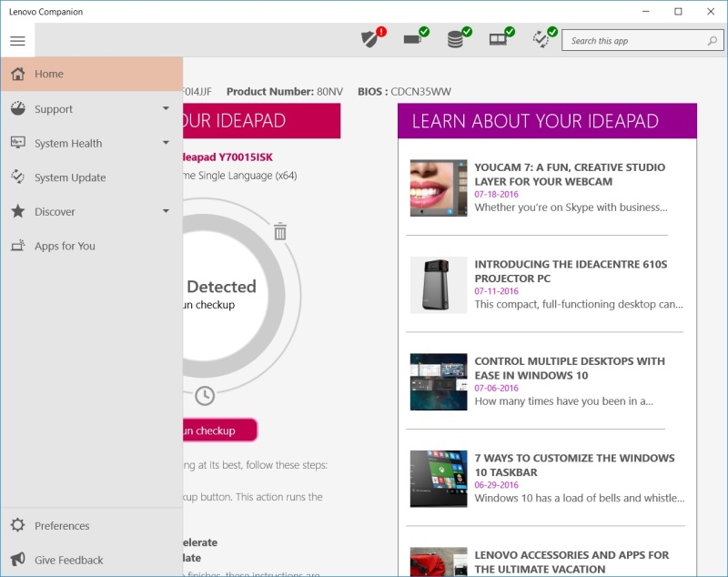
Task: Click the Apps for You icon
Action: pos(18,245)
